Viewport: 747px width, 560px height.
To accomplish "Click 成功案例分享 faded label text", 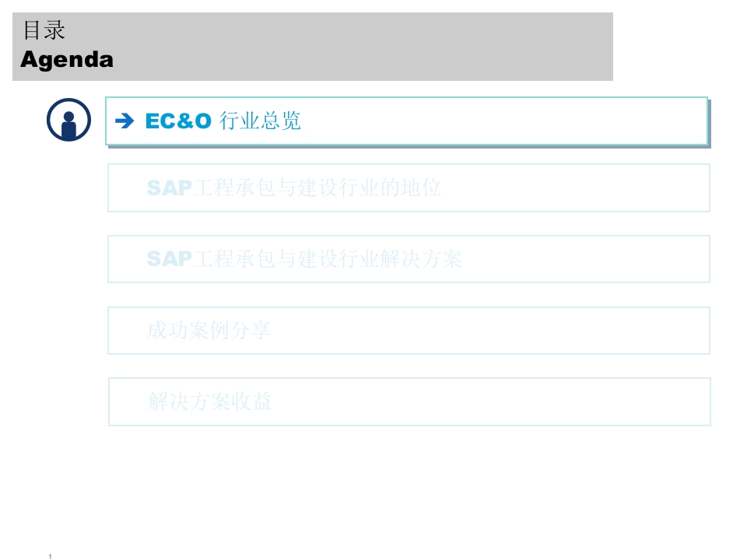I will click(209, 331).
